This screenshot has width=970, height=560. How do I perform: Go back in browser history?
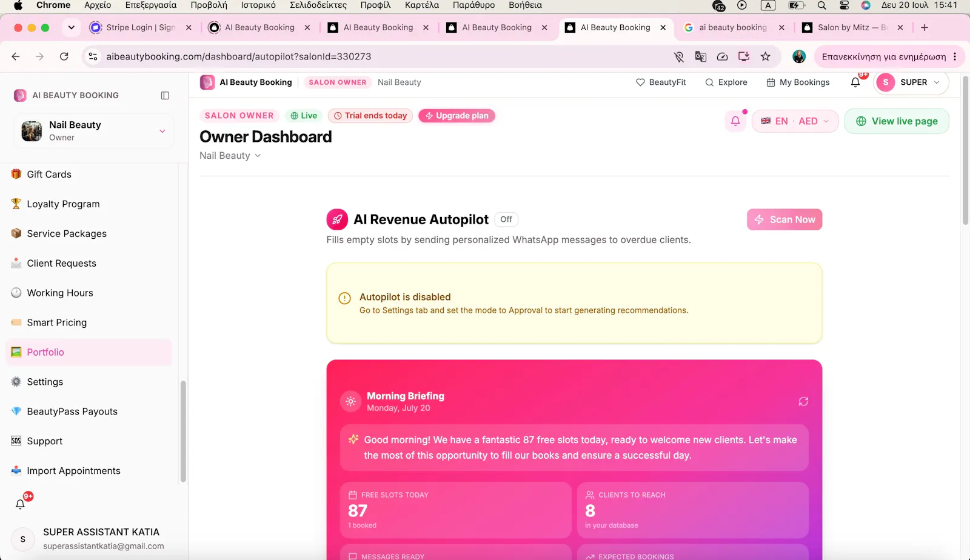click(x=16, y=56)
